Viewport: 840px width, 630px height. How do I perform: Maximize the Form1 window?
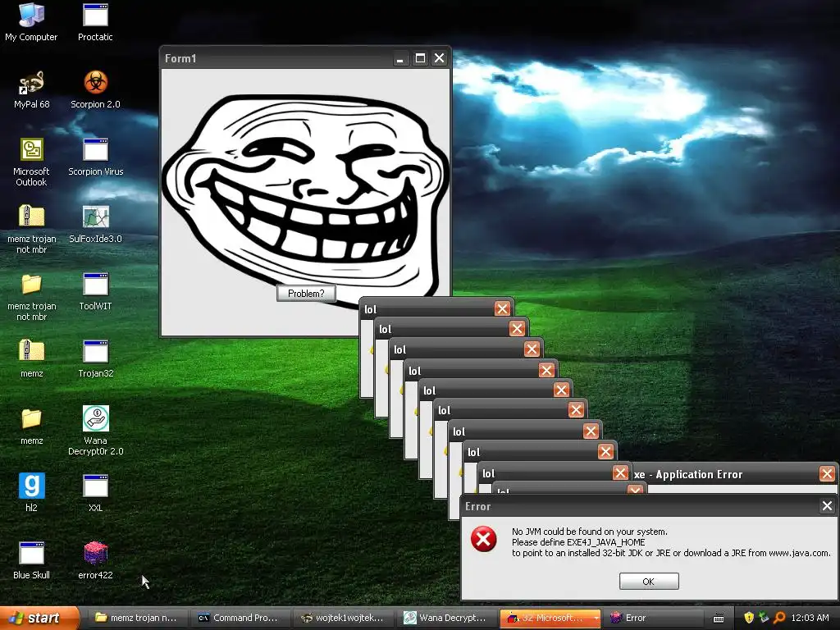pos(420,58)
